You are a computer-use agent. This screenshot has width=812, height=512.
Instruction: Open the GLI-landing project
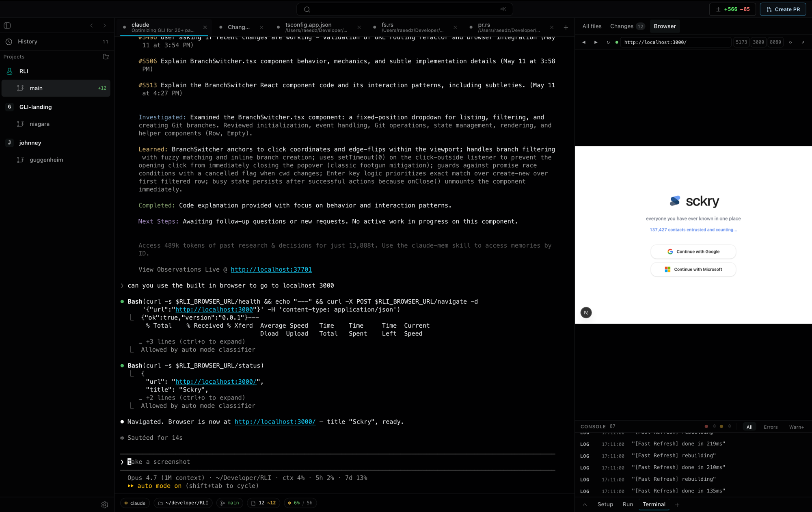click(56, 107)
